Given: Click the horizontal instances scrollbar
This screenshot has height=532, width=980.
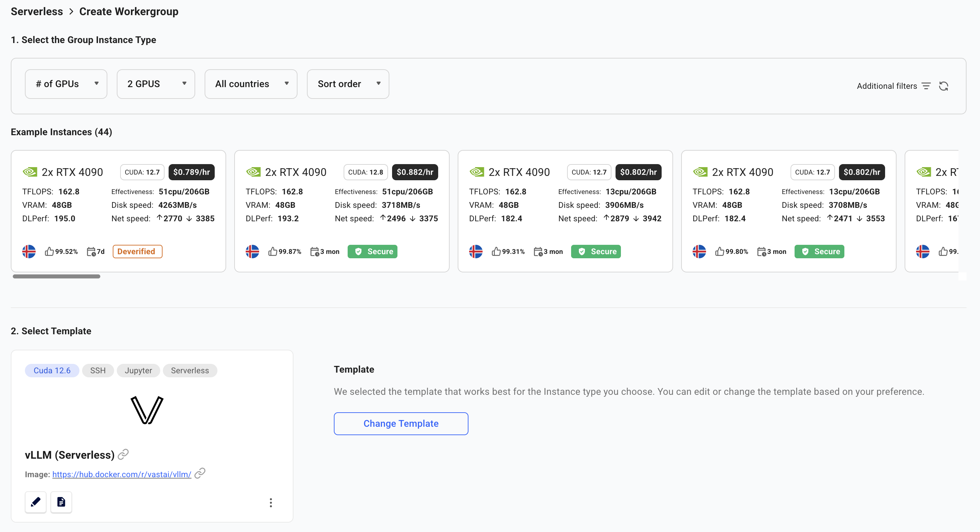Looking at the screenshot, I should pyautogui.click(x=56, y=276).
